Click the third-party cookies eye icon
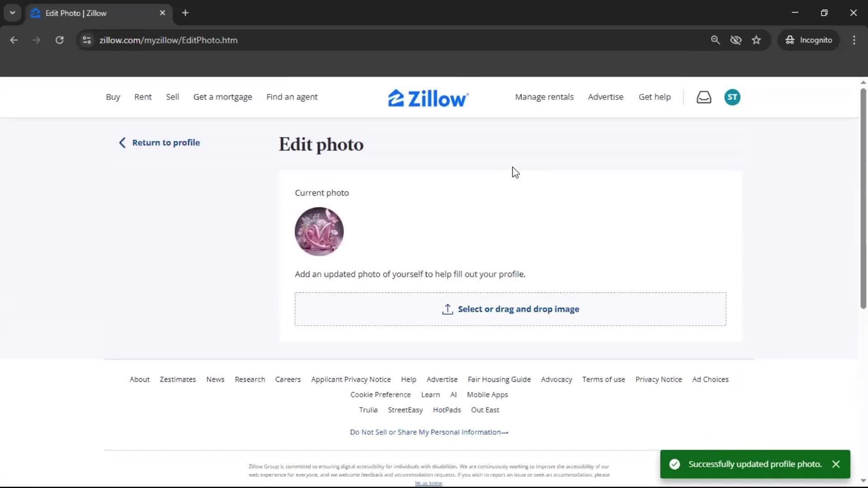 (x=736, y=40)
